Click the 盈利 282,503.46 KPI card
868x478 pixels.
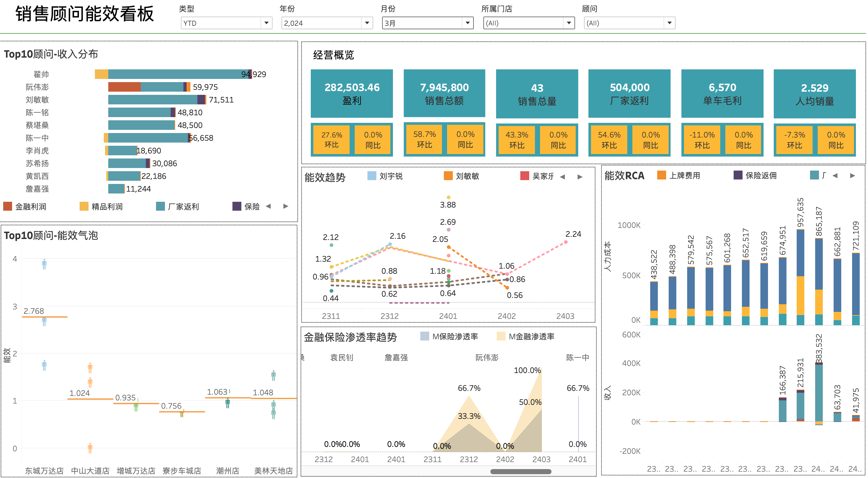(x=352, y=93)
